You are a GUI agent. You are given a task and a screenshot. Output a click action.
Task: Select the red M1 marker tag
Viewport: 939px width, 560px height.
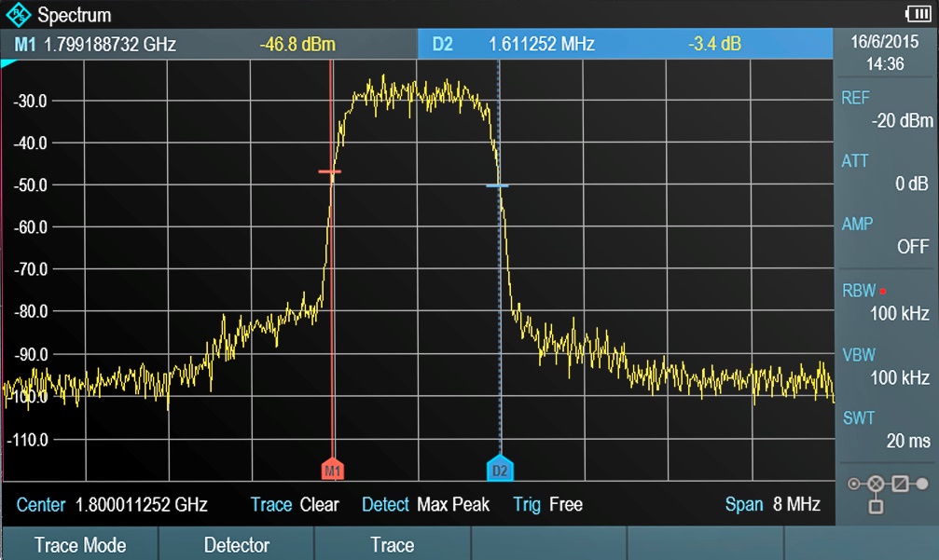[x=333, y=471]
